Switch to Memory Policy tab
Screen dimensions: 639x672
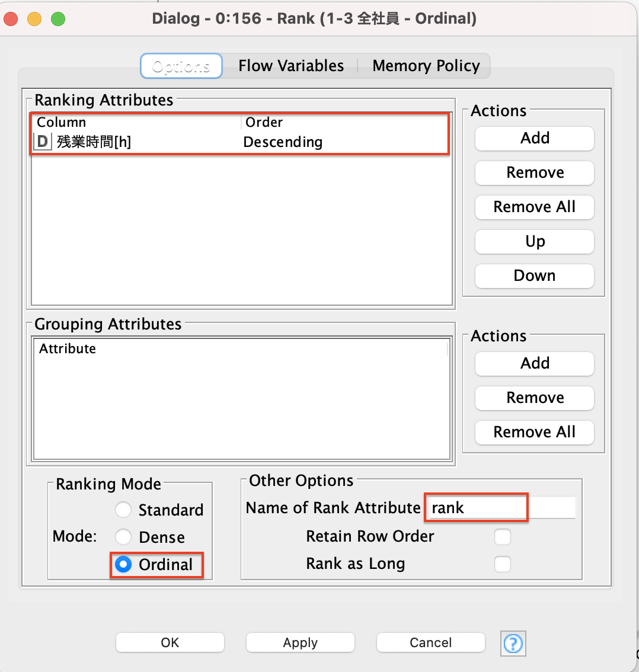click(426, 66)
